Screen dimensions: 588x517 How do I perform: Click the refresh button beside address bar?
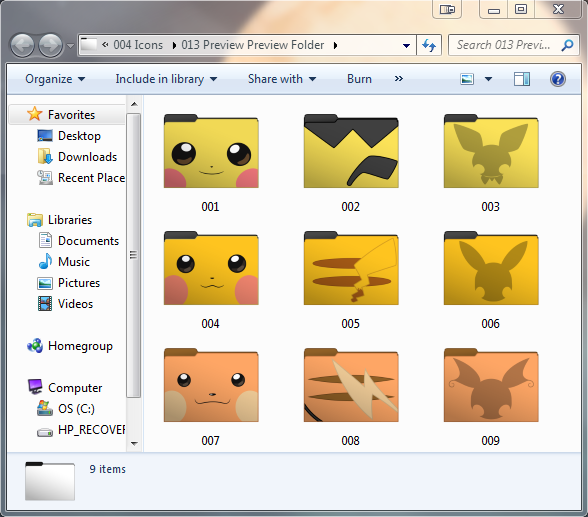click(x=429, y=45)
